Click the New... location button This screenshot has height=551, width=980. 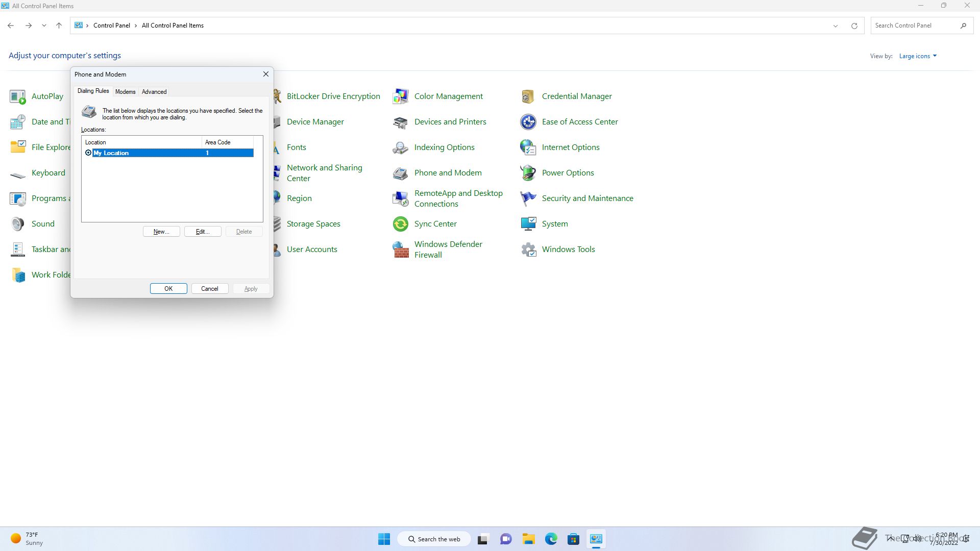(161, 232)
